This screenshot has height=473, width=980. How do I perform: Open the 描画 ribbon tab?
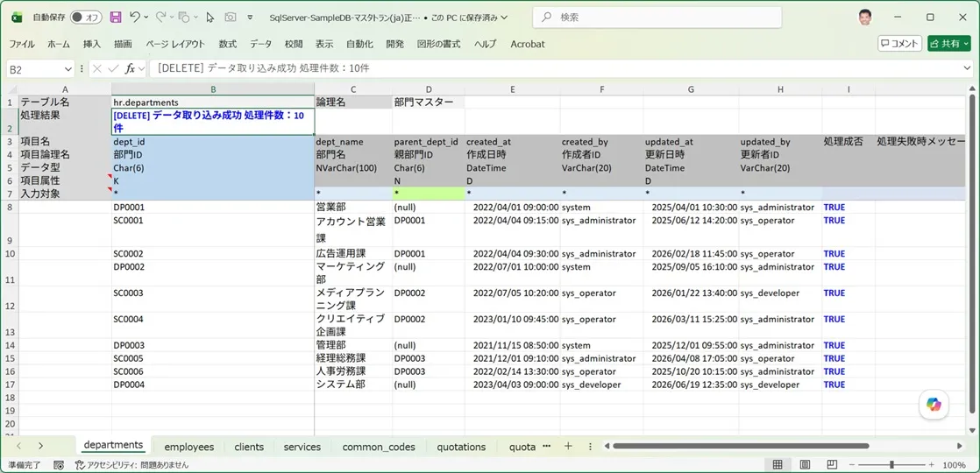click(123, 44)
